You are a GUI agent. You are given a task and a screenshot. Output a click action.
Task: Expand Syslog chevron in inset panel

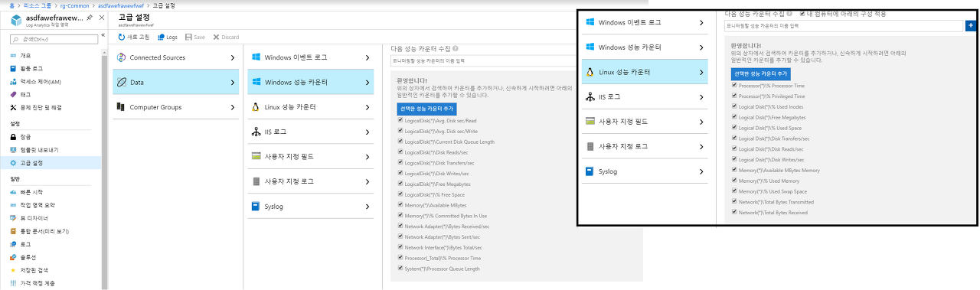coord(701,171)
